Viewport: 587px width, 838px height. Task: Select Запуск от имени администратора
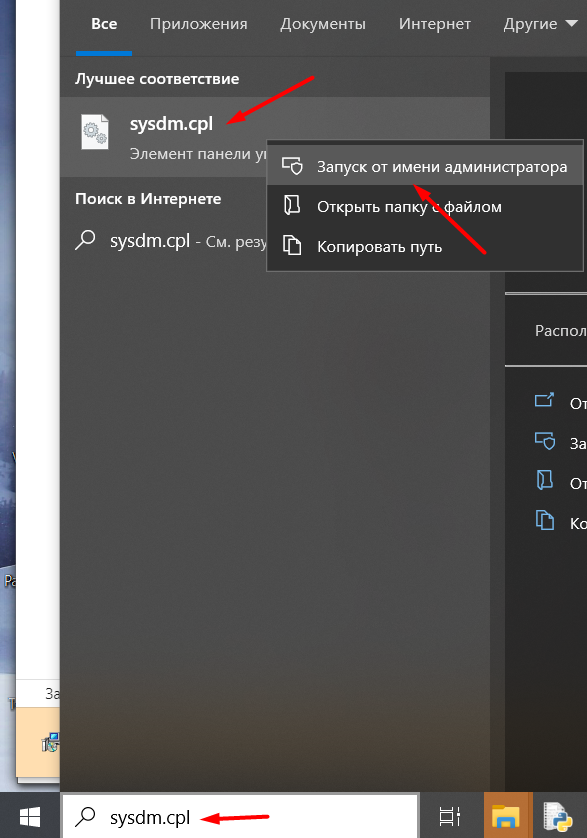point(425,167)
